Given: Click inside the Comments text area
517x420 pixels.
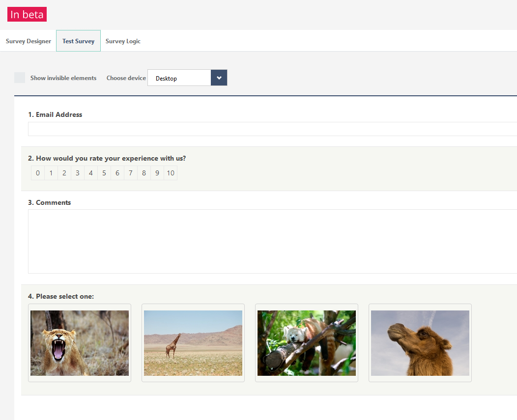Looking at the screenshot, I should pyautogui.click(x=272, y=241).
